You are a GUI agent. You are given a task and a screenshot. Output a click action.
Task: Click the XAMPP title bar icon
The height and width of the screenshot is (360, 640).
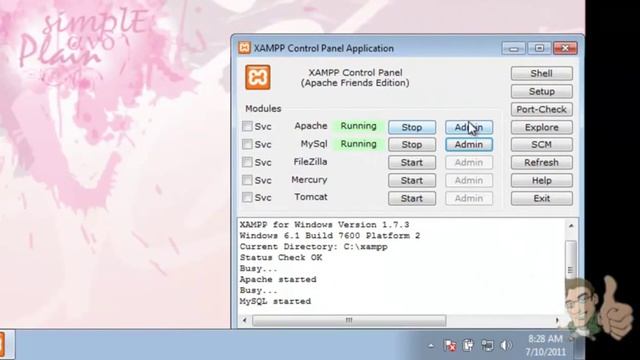(x=244, y=48)
